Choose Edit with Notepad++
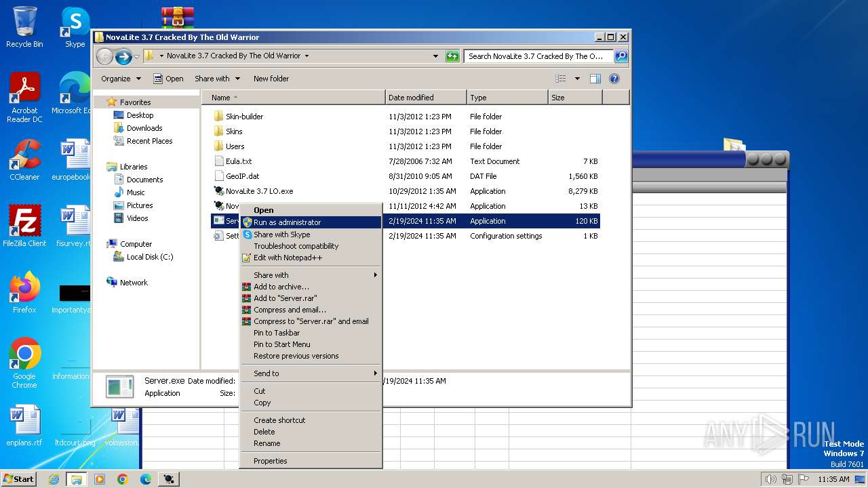 coord(311,258)
